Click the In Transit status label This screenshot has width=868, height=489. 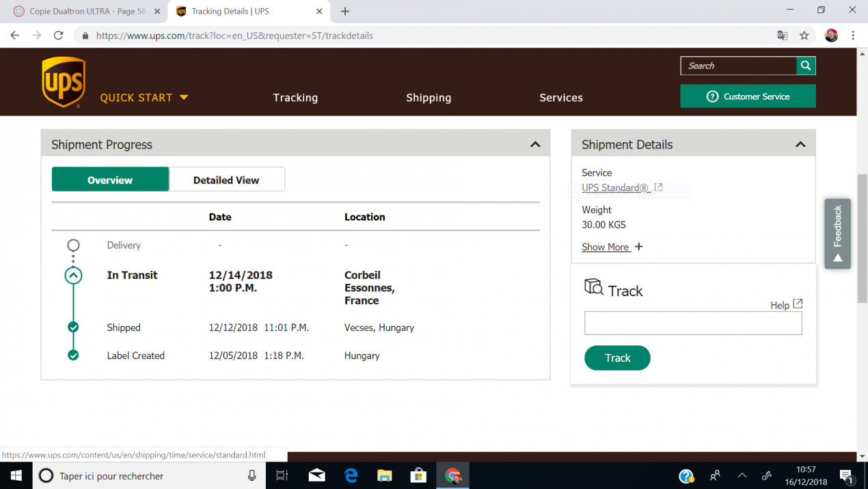point(132,275)
